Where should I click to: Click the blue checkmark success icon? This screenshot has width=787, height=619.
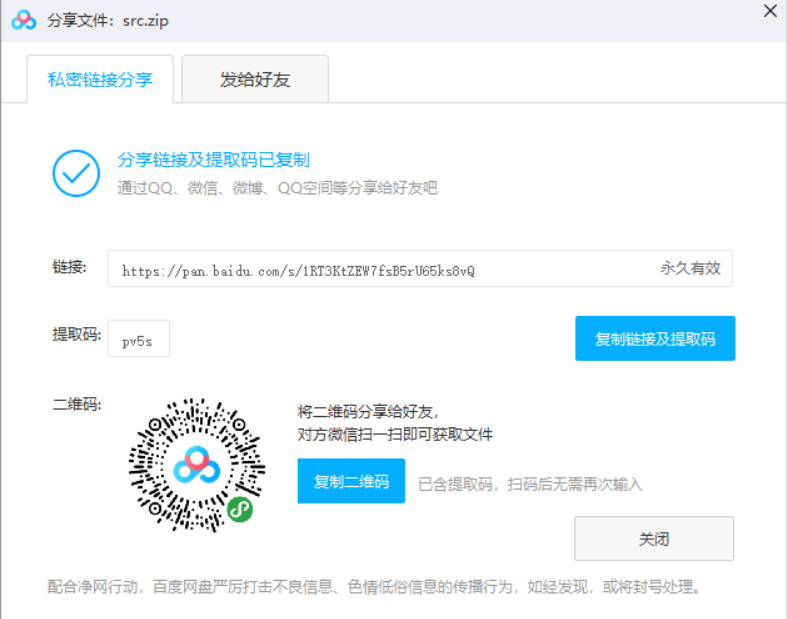click(76, 173)
